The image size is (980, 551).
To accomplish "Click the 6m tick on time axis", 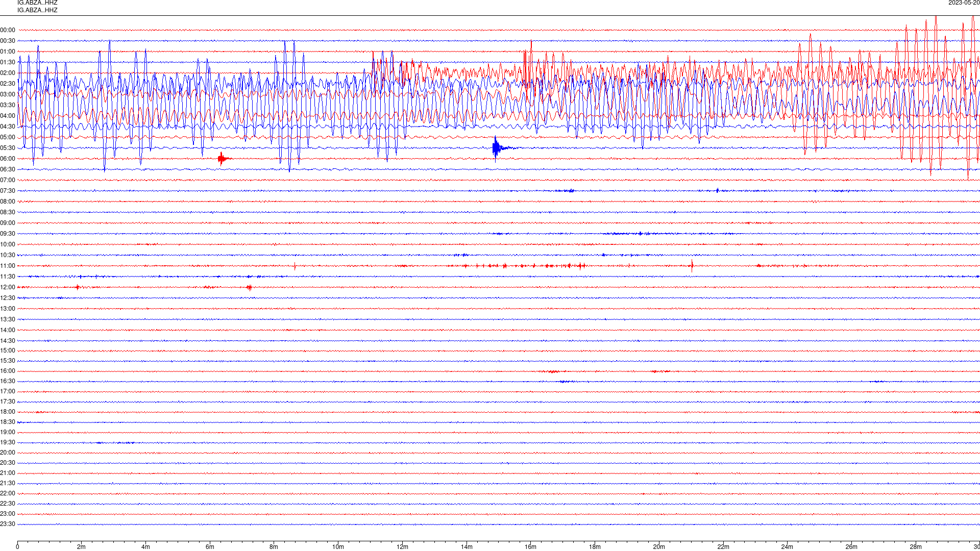I will 210,547.
